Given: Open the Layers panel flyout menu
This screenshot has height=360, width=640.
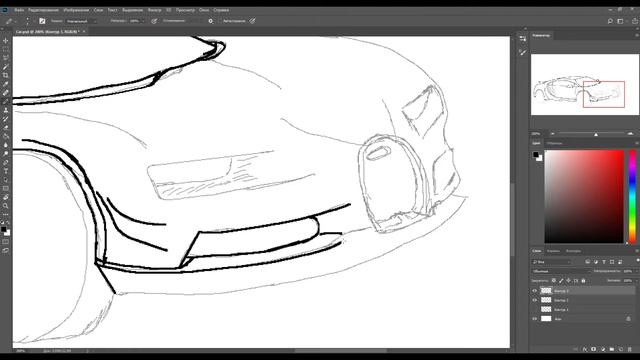Looking at the screenshot, I should [x=637, y=251].
